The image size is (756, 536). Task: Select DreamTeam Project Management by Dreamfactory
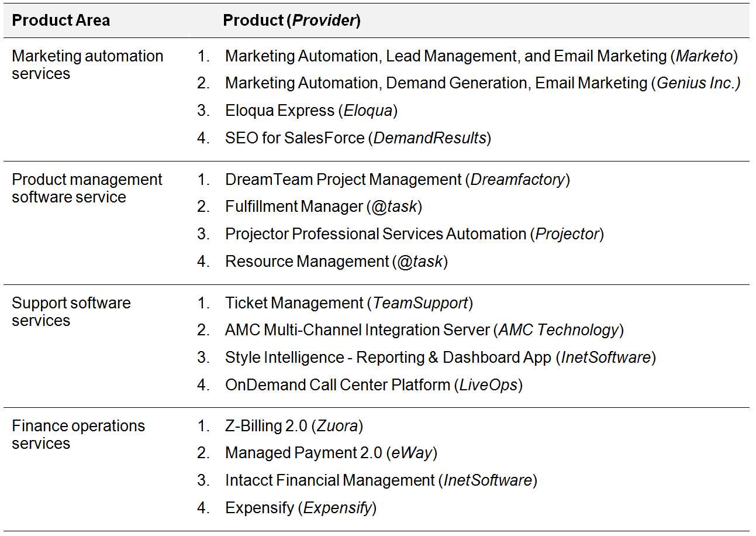tap(398, 180)
